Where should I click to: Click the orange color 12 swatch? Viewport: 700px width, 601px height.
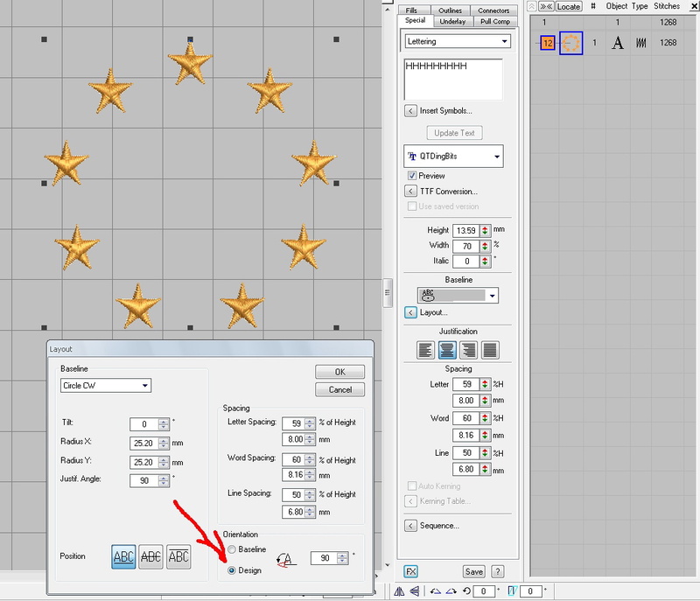[x=548, y=42]
